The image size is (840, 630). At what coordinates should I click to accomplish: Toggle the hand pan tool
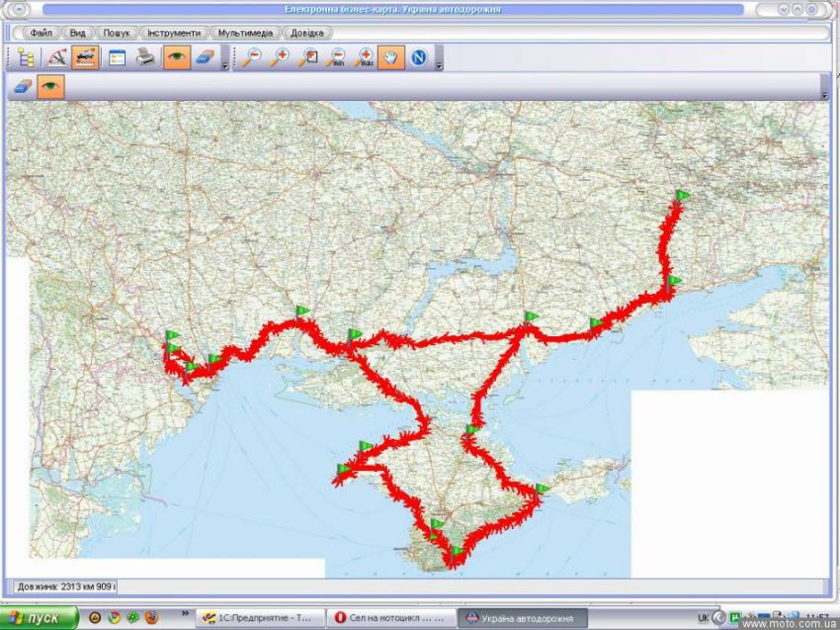pos(391,57)
